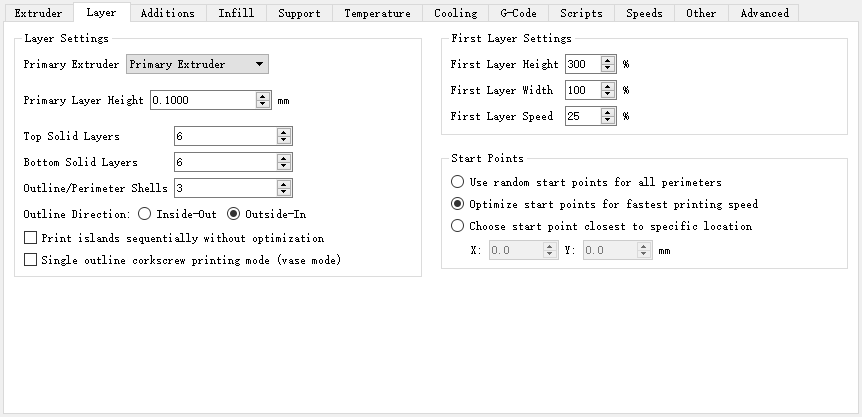Switch to the Extruder tab
Screen dimensions: 862x417
pos(38,13)
